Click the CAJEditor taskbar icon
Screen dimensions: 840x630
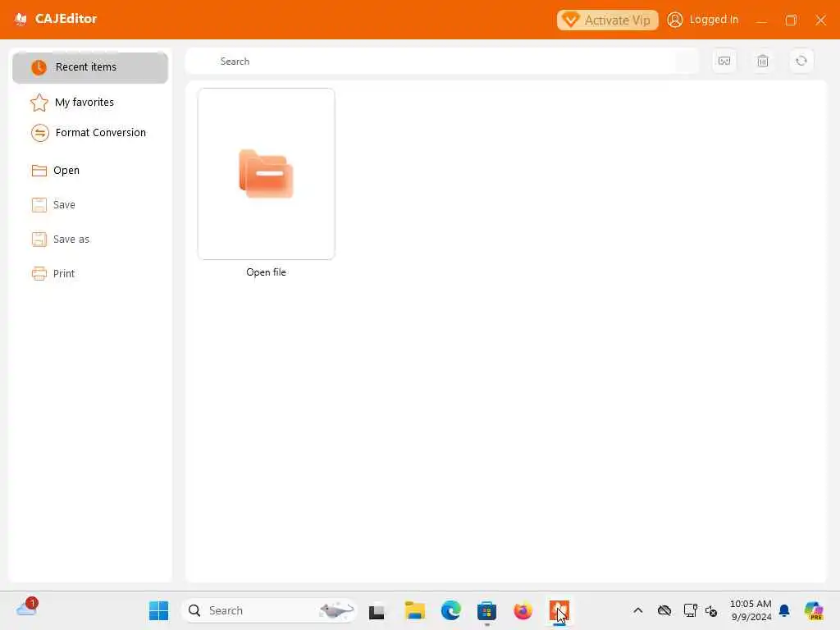click(x=559, y=610)
